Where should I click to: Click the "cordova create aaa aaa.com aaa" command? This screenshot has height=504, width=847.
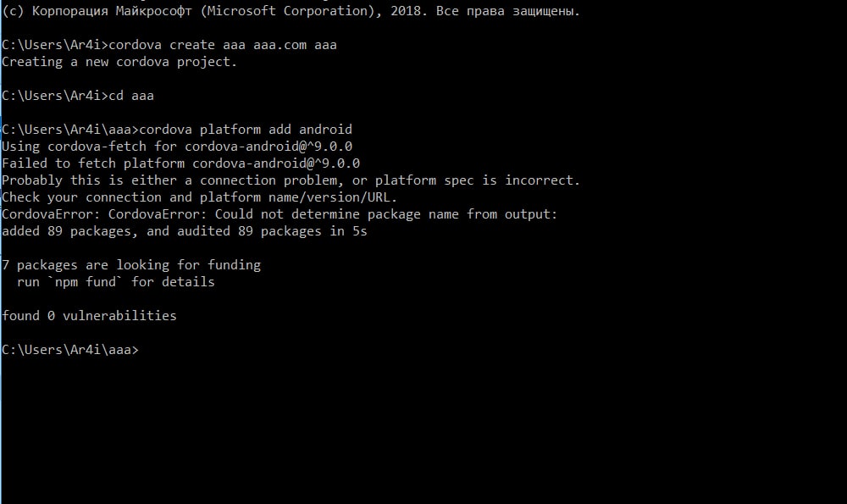(x=224, y=45)
